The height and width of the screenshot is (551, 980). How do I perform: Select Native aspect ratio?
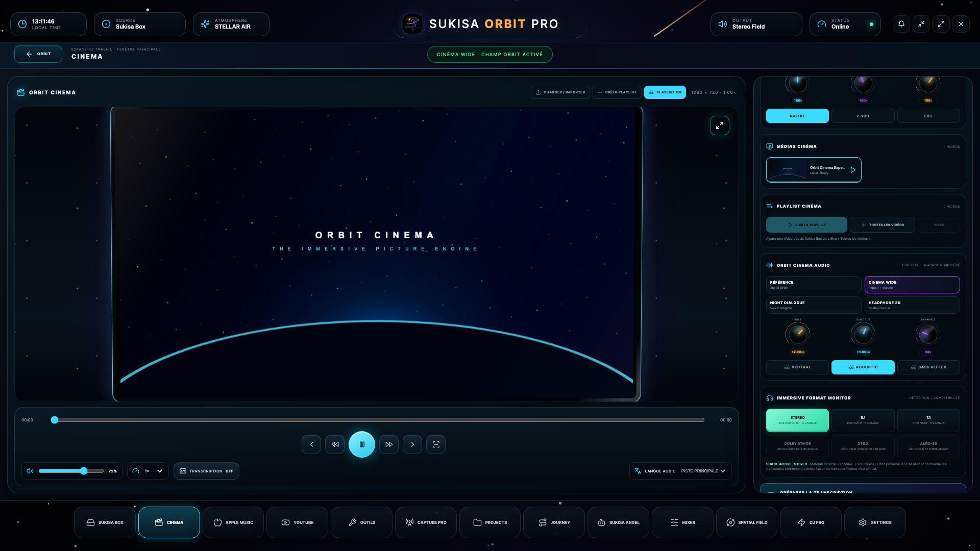coord(797,116)
